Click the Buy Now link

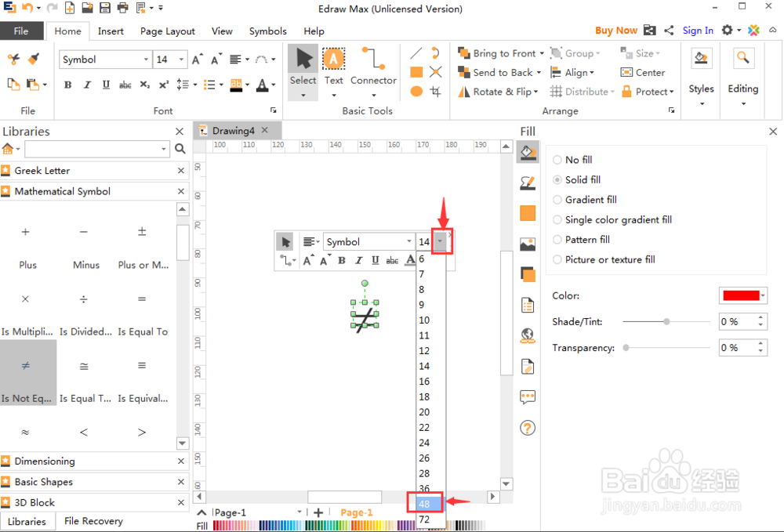coord(616,31)
